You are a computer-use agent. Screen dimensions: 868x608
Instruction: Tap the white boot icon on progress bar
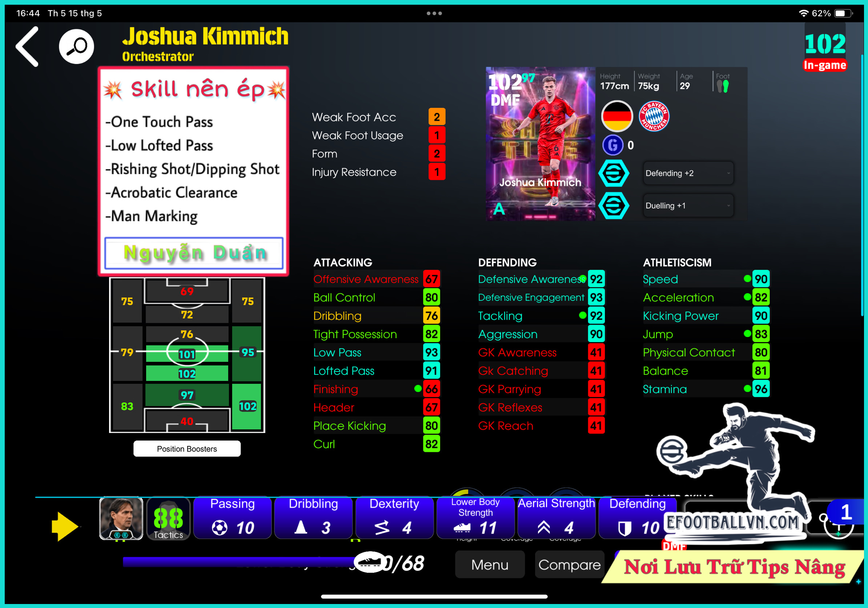click(370, 562)
